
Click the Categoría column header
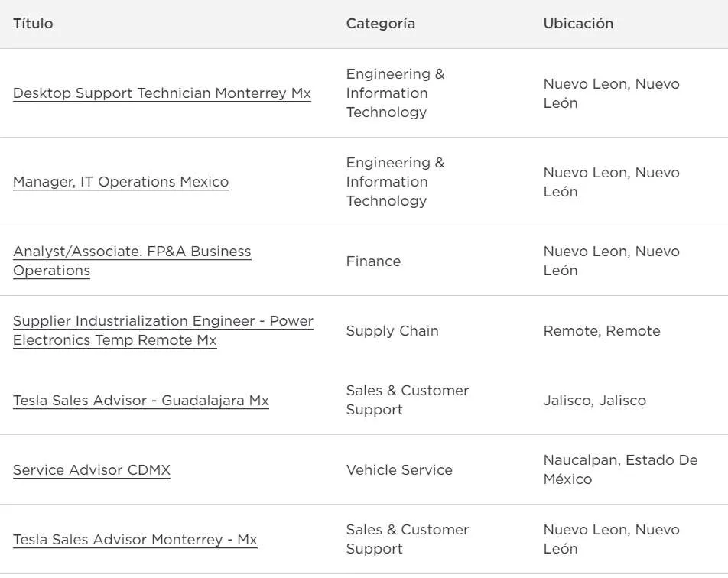(380, 24)
